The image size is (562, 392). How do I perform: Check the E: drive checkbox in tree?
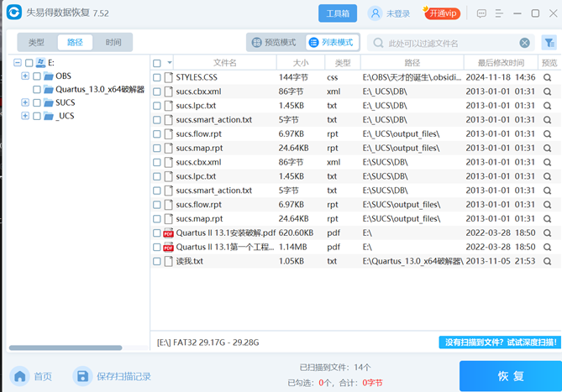(29, 63)
